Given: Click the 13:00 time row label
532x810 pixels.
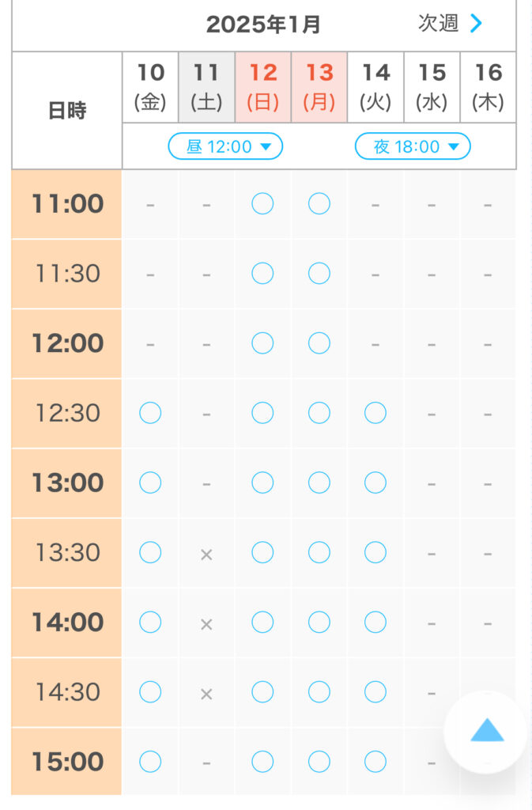Looking at the screenshot, I should [x=67, y=483].
